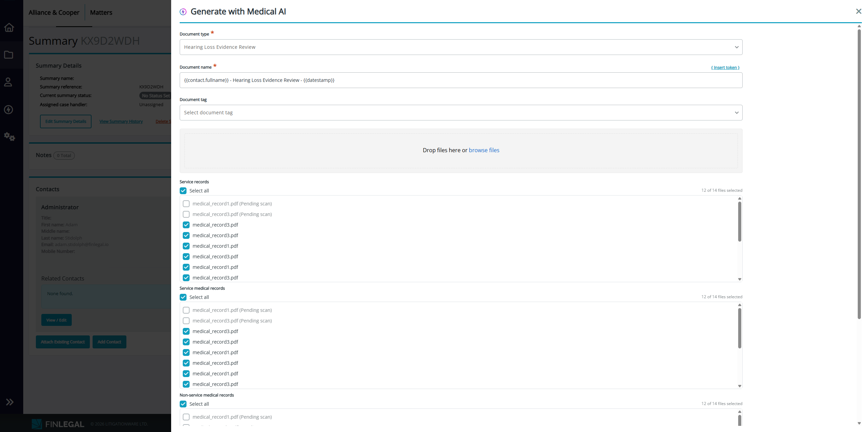Viewport: 868px width, 432px height.
Task: Click the file drop zone area
Action: 461,150
